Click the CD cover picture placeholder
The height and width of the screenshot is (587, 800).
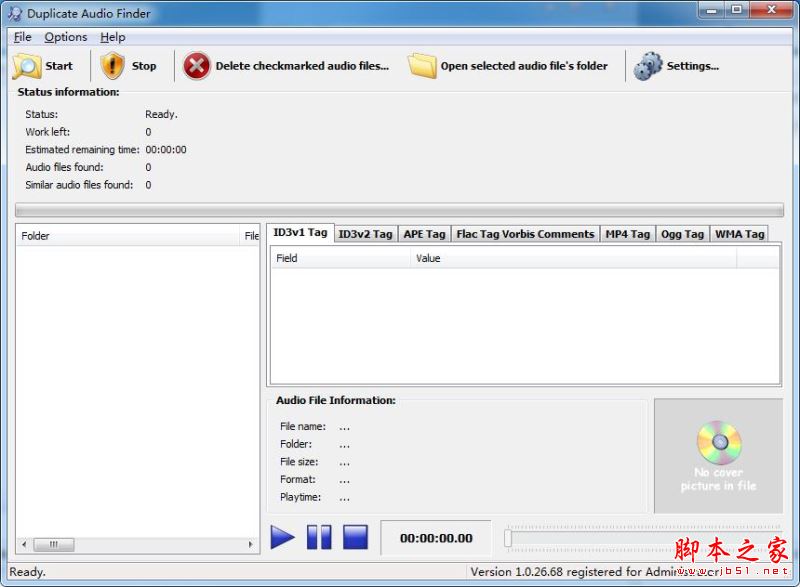(x=718, y=455)
